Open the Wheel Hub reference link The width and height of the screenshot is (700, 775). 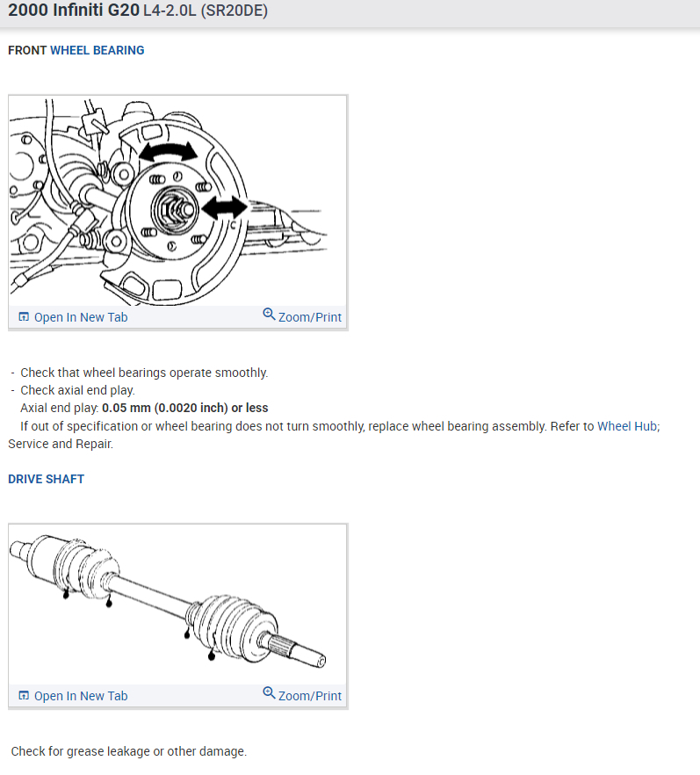point(627,426)
